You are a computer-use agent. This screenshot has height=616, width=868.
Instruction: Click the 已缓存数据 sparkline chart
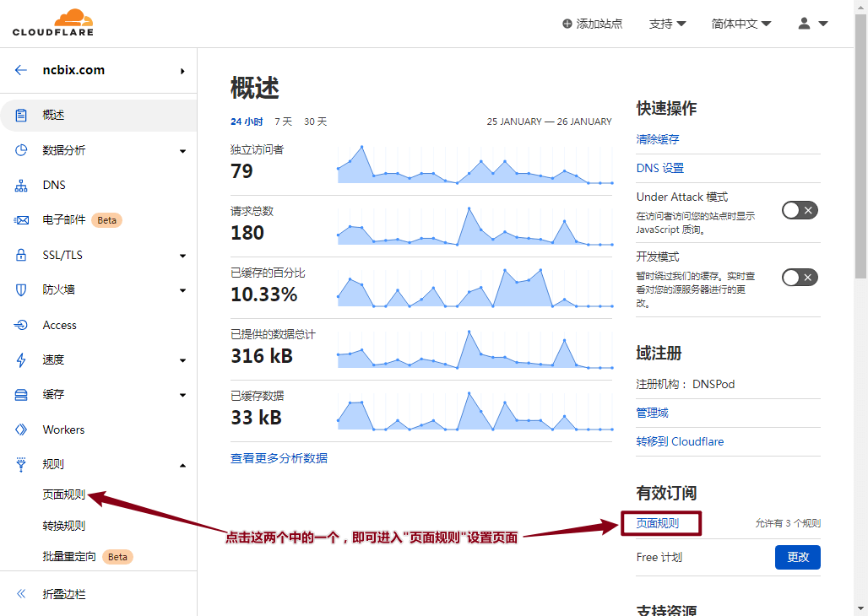click(x=475, y=411)
